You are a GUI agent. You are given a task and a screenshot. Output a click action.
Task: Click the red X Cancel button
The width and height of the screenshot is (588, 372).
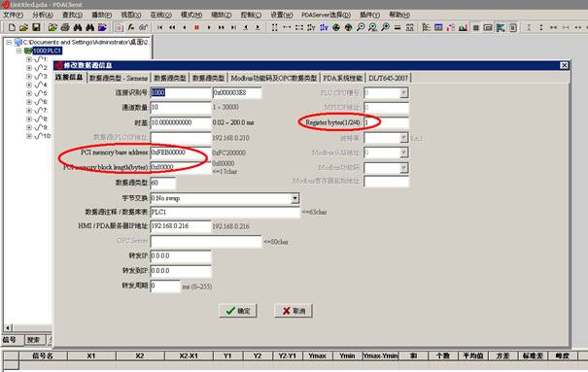coord(294,311)
